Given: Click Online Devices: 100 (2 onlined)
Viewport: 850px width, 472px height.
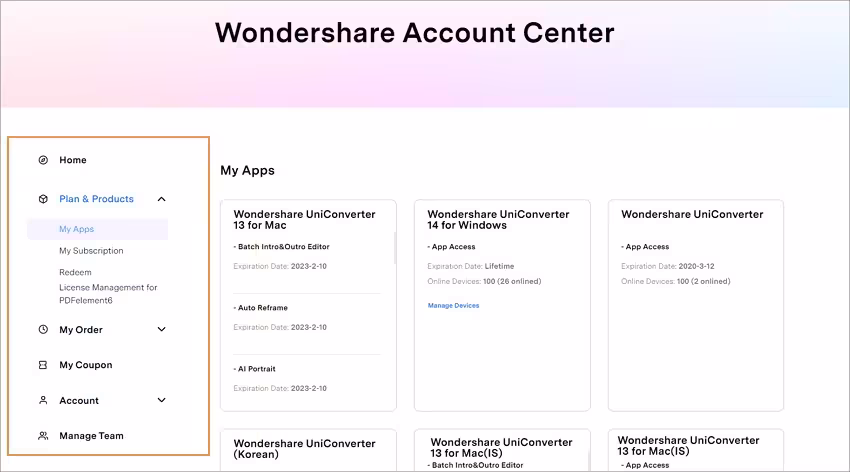Looking at the screenshot, I should coord(675,281).
